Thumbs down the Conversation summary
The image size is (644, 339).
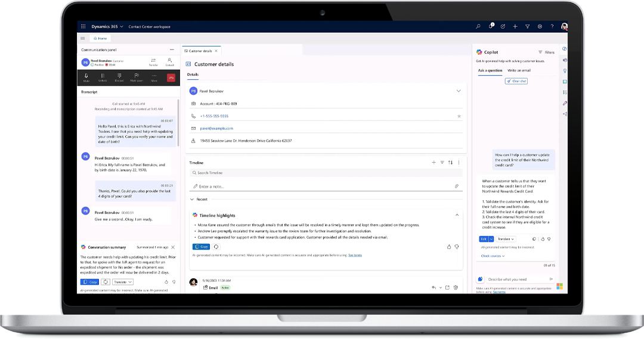pyautogui.click(x=174, y=282)
